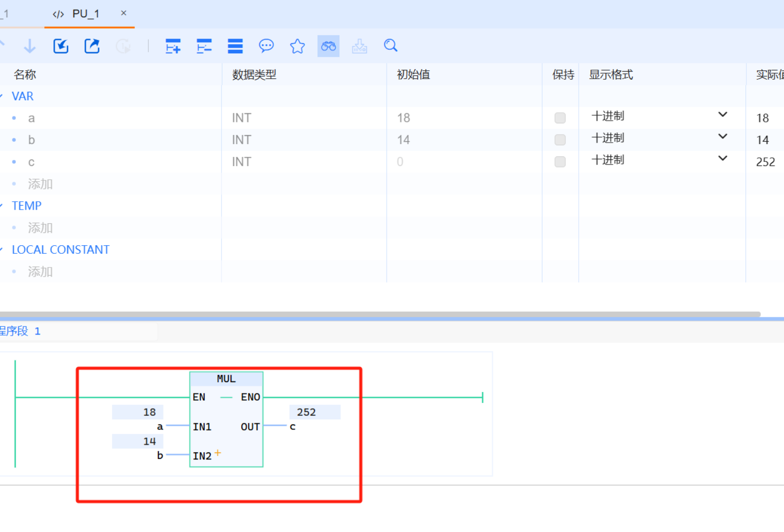Enable retain checkbox for variable a

[x=560, y=118]
